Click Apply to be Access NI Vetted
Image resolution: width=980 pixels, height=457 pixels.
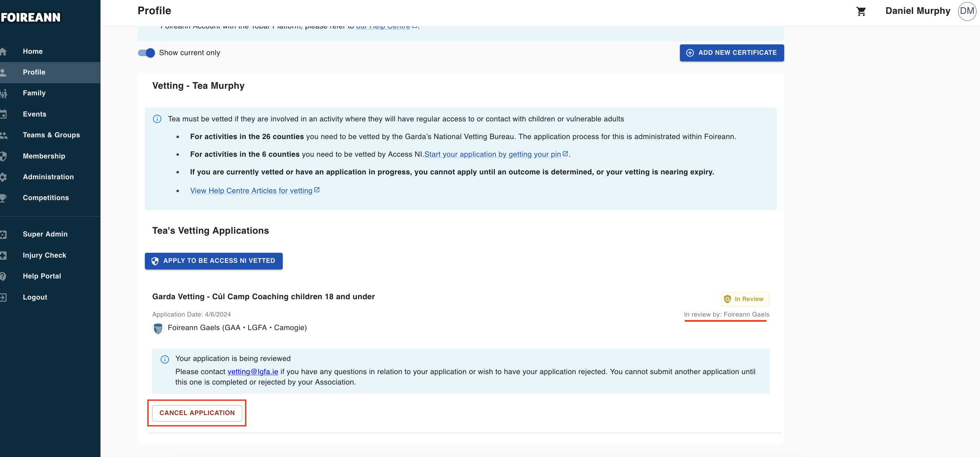(x=213, y=261)
